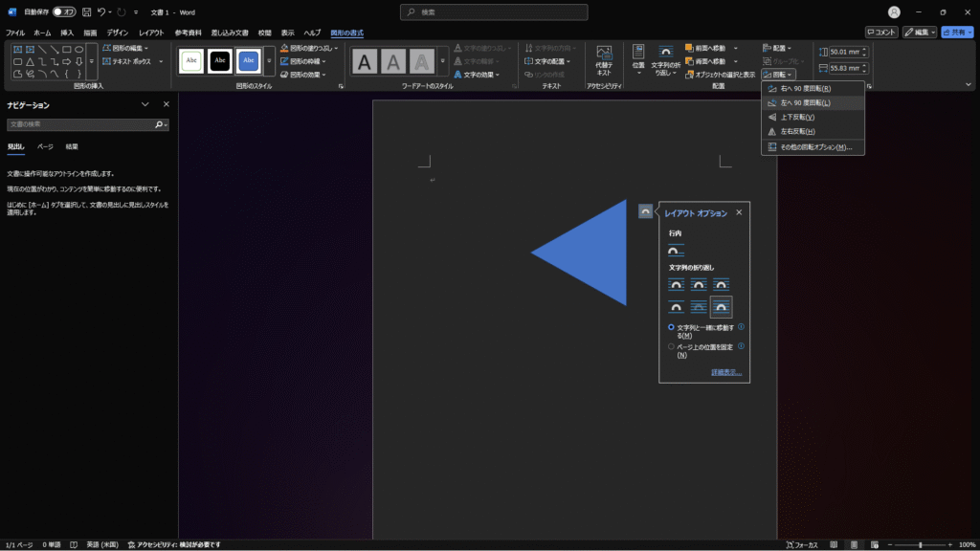Screen dimensions: 980x551
Task: Open オブジェクトの選択と表示 selection pane
Action: [x=720, y=75]
